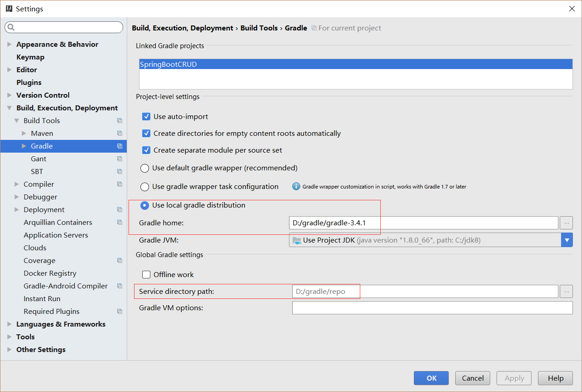Uncheck Create separate module per source set
Viewport: 582px width, 392px height.
pyautogui.click(x=146, y=150)
